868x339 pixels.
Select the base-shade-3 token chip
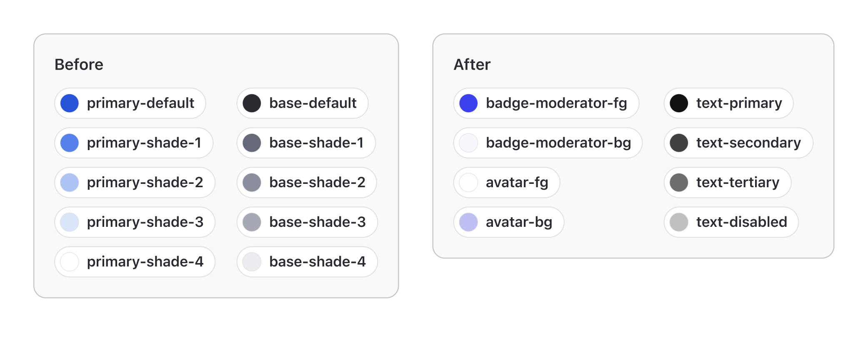click(x=307, y=222)
